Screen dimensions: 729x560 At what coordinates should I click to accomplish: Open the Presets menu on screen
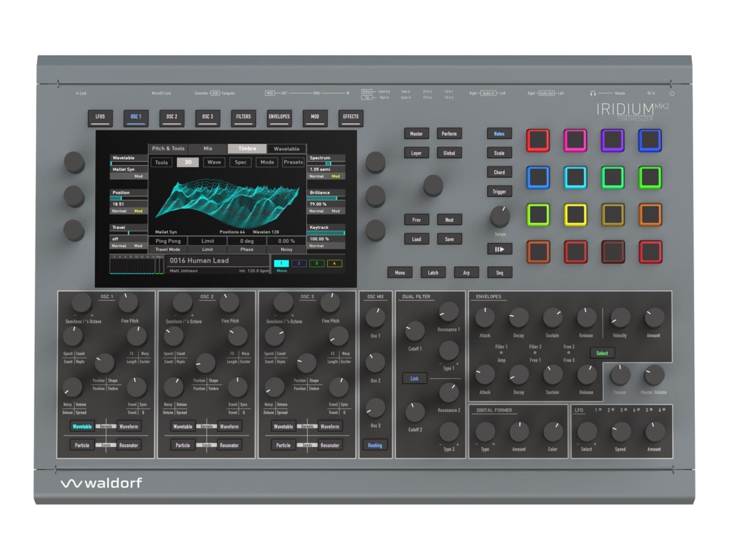[293, 162]
